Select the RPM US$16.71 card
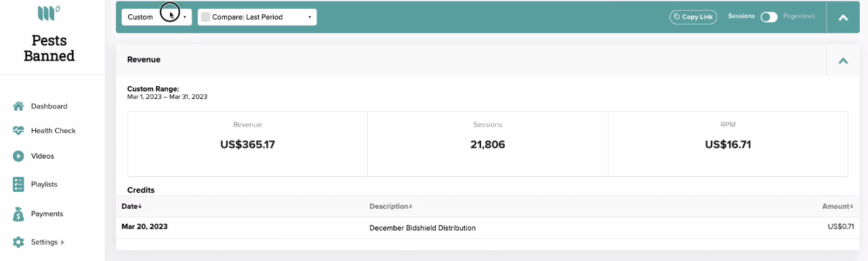 coord(728,144)
